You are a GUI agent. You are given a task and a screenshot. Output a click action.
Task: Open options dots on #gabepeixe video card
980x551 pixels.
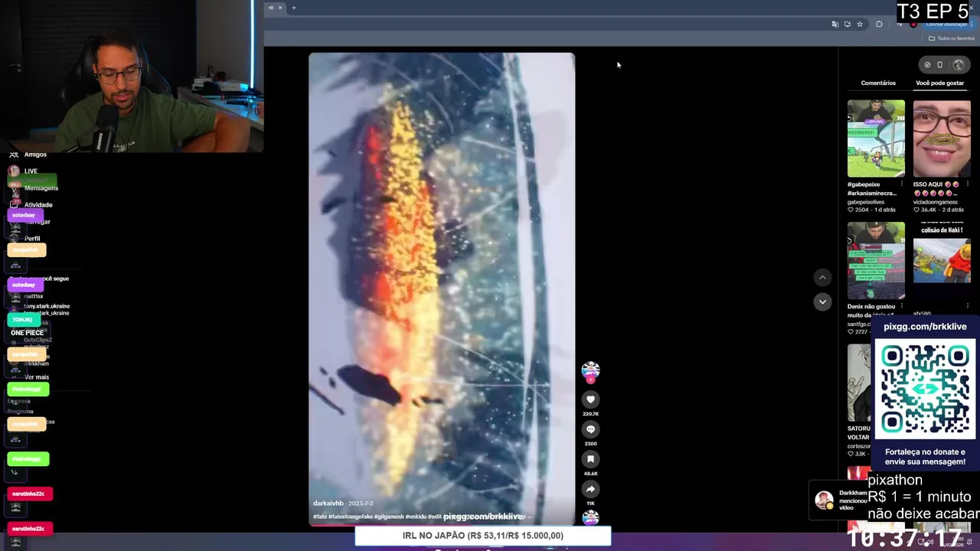(x=902, y=184)
